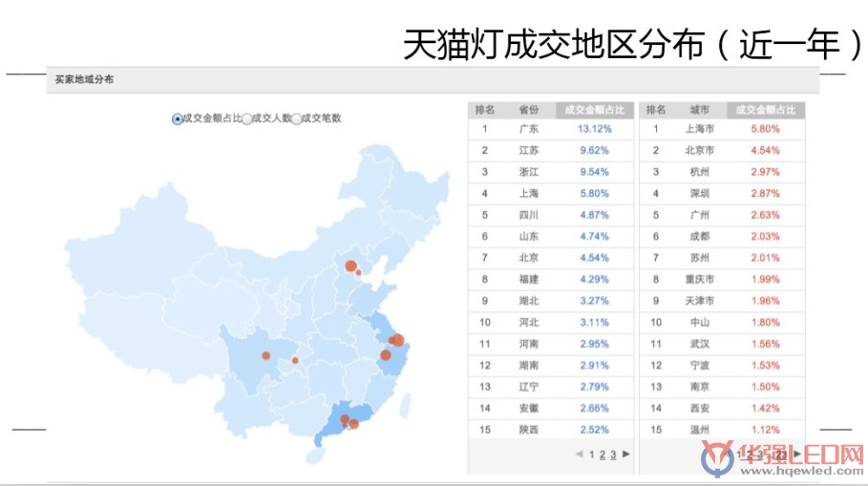Screen dimensions: 868x486
Task: Click the 天津市 city row
Action: coord(722,301)
